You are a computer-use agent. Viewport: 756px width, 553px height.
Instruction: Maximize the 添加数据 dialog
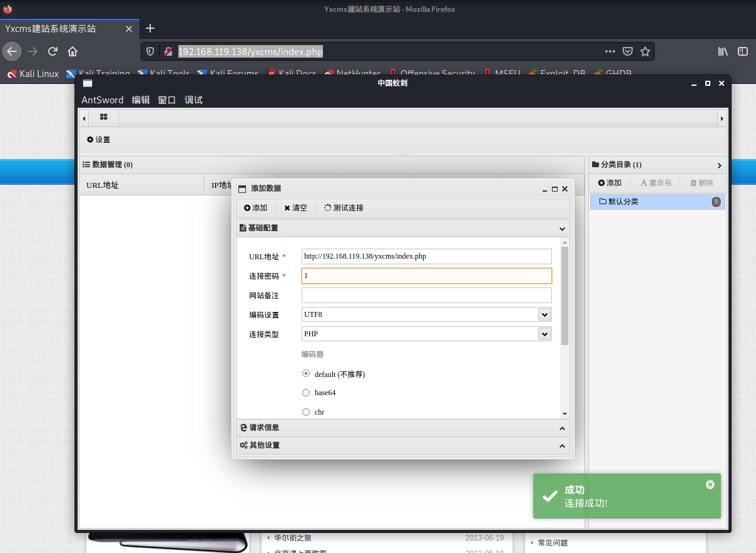(x=554, y=189)
